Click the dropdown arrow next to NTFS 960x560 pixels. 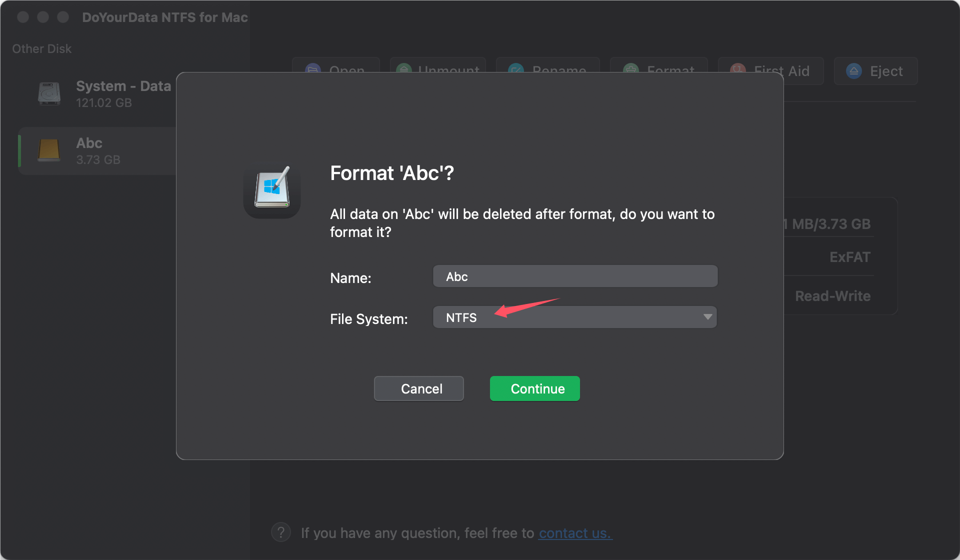(x=707, y=316)
